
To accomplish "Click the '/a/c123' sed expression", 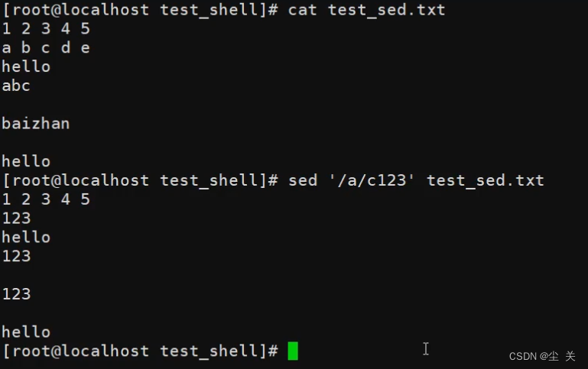I will (372, 180).
